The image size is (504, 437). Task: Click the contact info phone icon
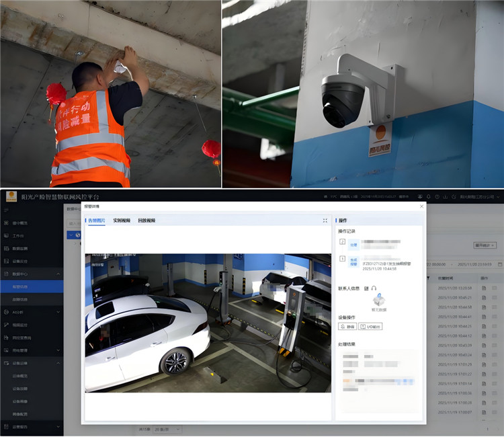[x=366, y=288]
